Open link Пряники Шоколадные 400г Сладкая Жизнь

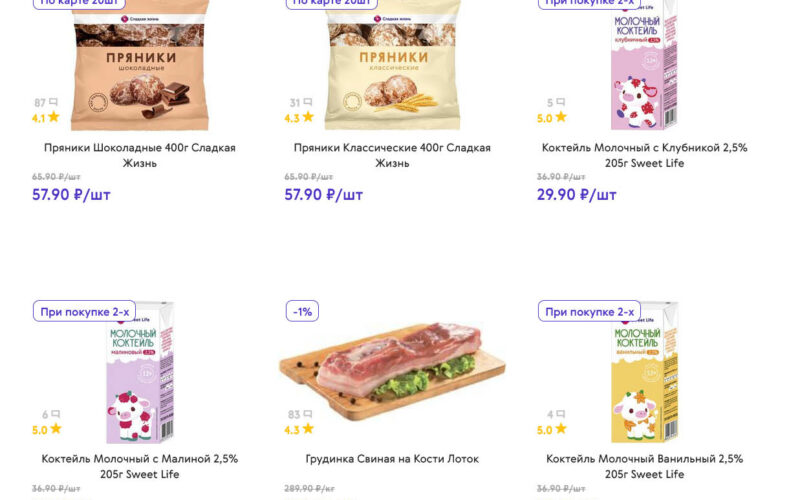click(140, 155)
